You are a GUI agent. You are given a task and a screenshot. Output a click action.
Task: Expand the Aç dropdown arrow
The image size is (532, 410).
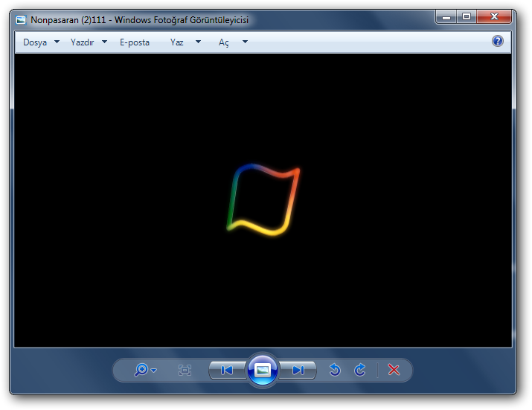point(245,42)
